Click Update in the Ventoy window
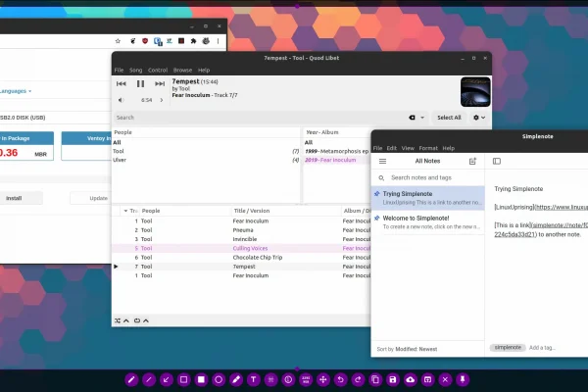Screen dimensions: 588x392 (x=98, y=198)
